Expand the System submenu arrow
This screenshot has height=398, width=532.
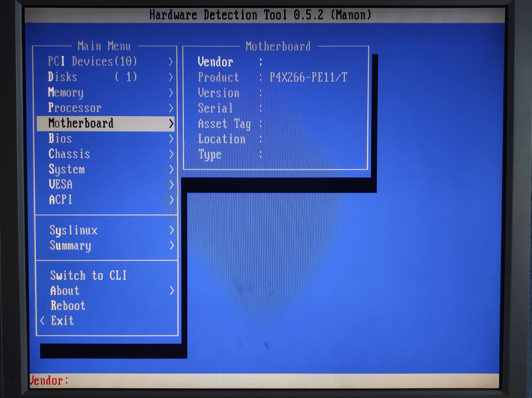point(171,169)
